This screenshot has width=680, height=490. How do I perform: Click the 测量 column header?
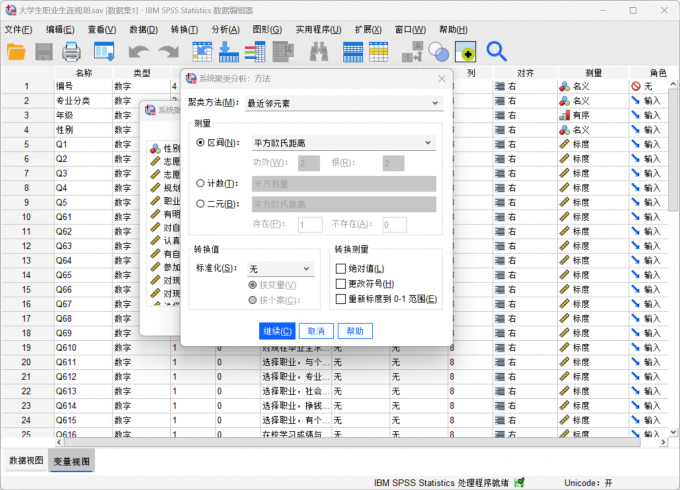coord(593,73)
